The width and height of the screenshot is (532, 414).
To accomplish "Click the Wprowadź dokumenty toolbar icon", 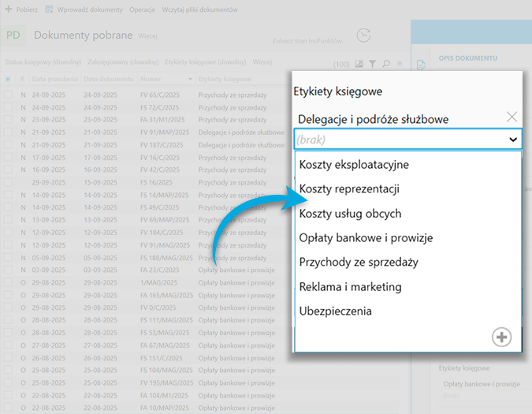I will (50, 9).
